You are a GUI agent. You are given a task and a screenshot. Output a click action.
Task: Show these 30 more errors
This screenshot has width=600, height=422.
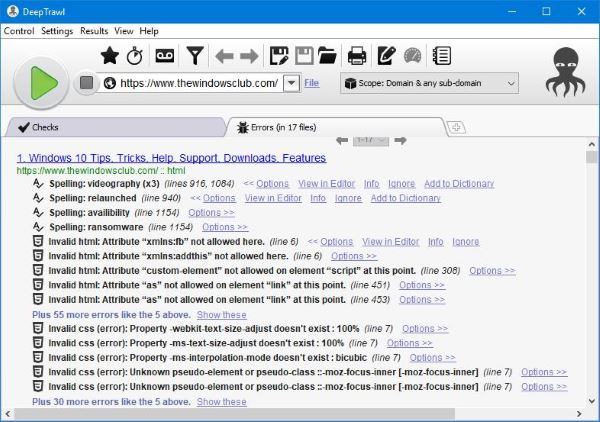coord(222,402)
